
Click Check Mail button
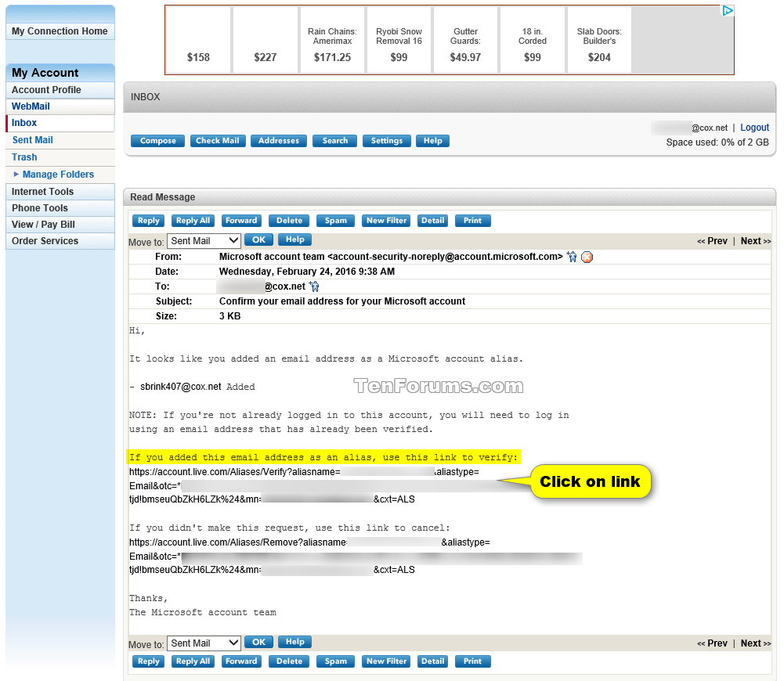coord(218,141)
